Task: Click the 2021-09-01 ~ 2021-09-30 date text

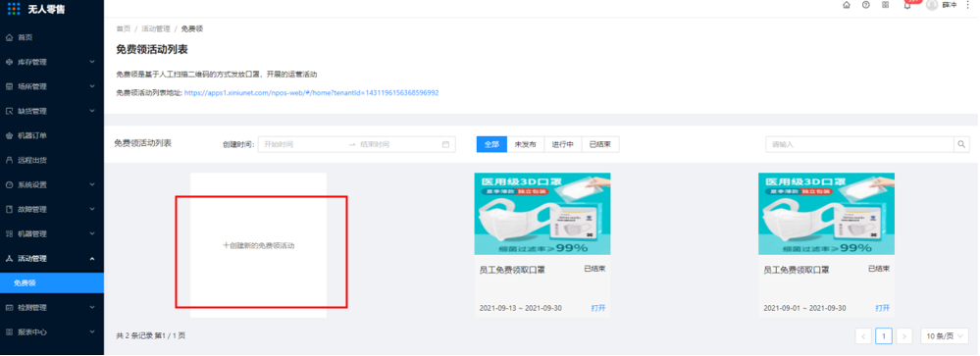Action: tap(805, 308)
